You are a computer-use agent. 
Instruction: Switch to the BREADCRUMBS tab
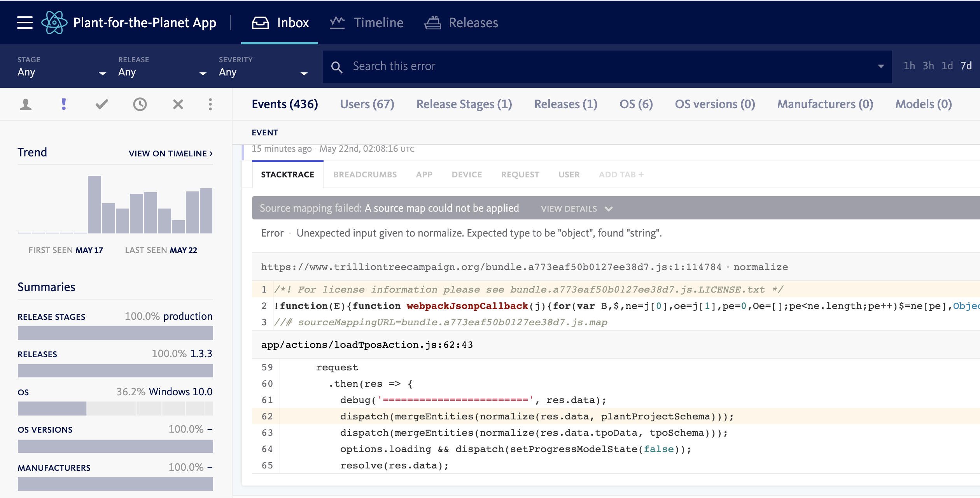365,174
